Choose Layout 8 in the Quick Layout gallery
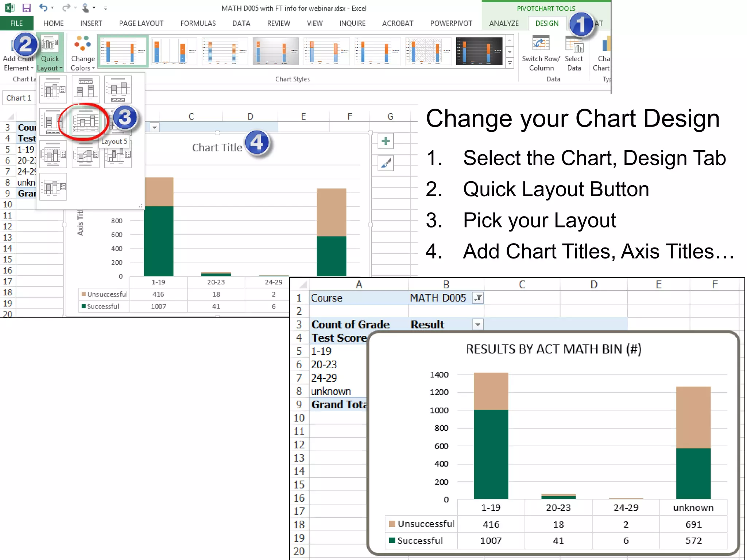 point(86,155)
